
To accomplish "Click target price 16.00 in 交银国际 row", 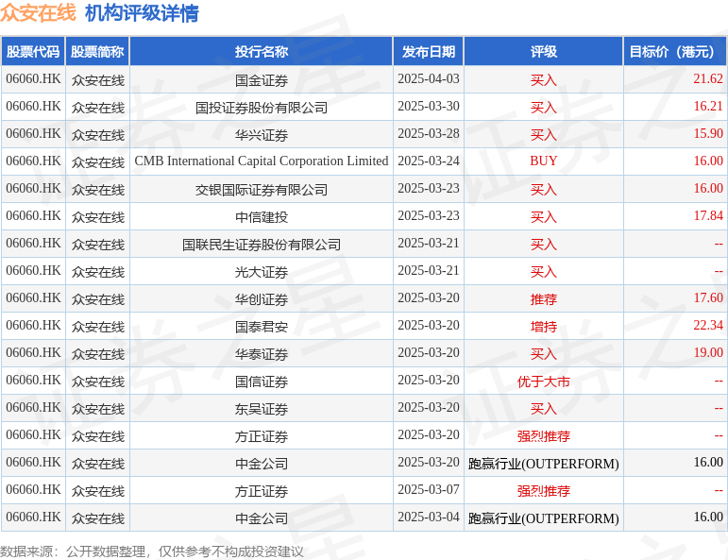I will point(708,188).
